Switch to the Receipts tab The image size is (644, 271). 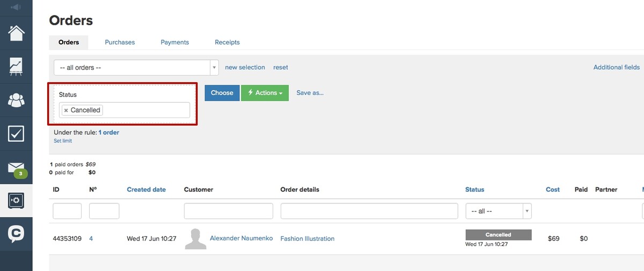click(227, 42)
